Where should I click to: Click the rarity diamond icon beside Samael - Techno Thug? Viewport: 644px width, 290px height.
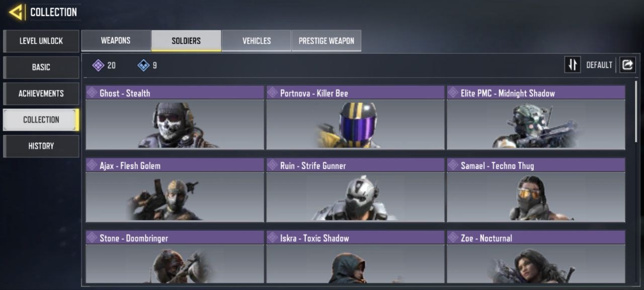(x=453, y=165)
